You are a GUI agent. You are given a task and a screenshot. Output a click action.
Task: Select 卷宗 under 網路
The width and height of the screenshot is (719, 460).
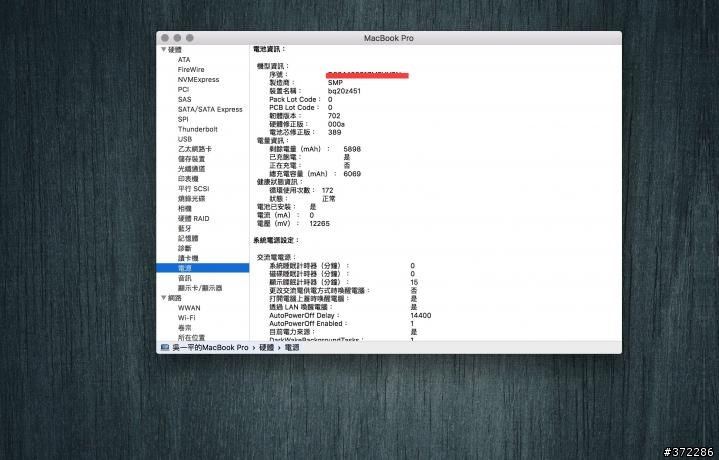click(185, 328)
